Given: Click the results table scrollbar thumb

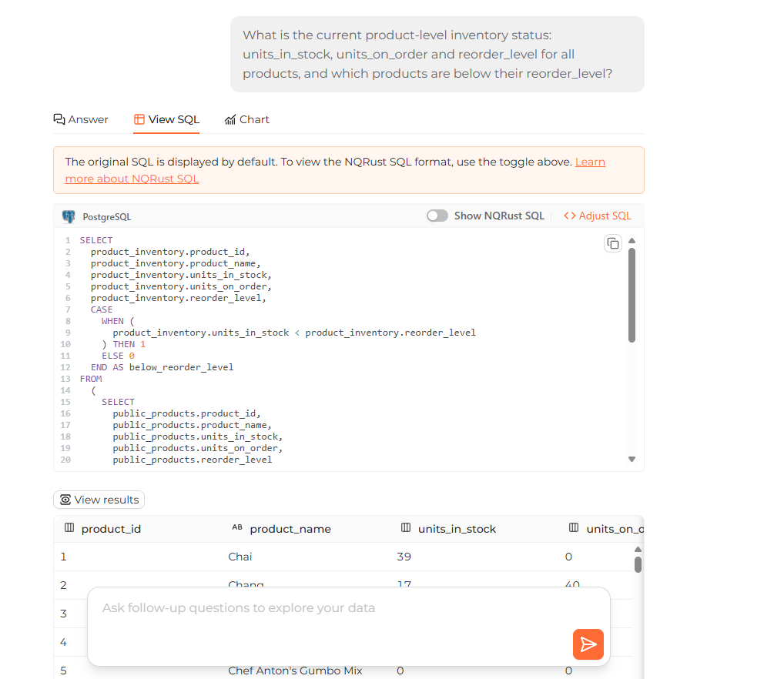Looking at the screenshot, I should pyautogui.click(x=638, y=564).
